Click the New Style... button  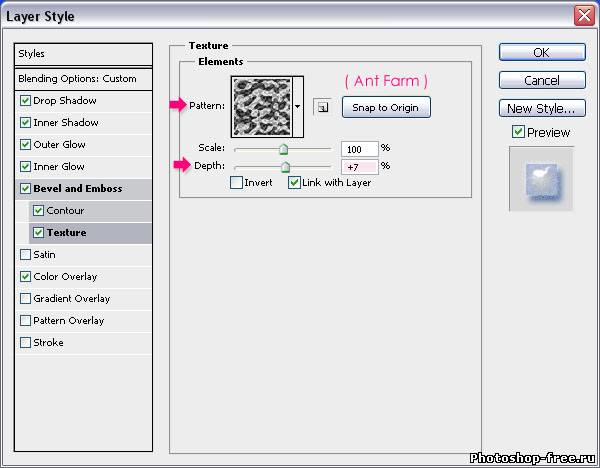point(541,108)
